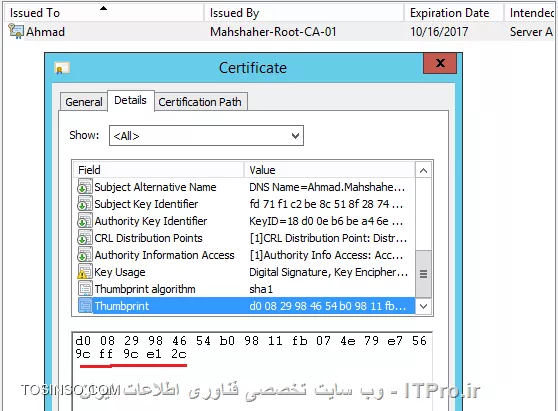Click the Key Usage warning icon
558x411 pixels.
click(85, 272)
